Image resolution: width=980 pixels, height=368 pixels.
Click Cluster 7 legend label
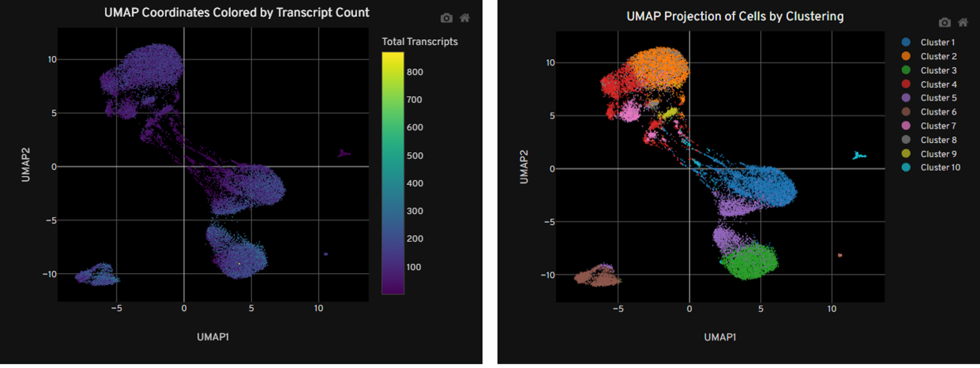(x=938, y=126)
